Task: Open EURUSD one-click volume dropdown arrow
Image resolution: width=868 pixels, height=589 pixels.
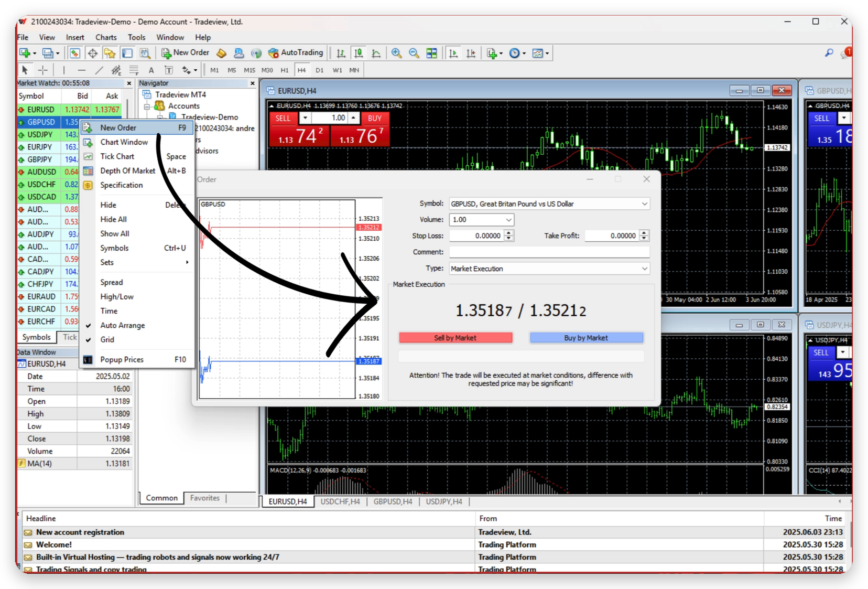Action: [305, 118]
